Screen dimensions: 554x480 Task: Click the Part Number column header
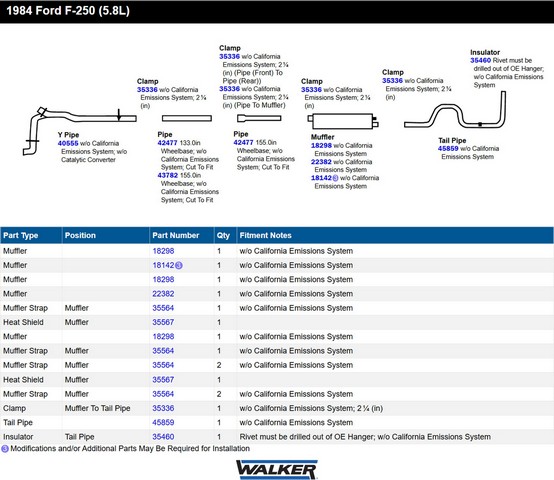182,236
